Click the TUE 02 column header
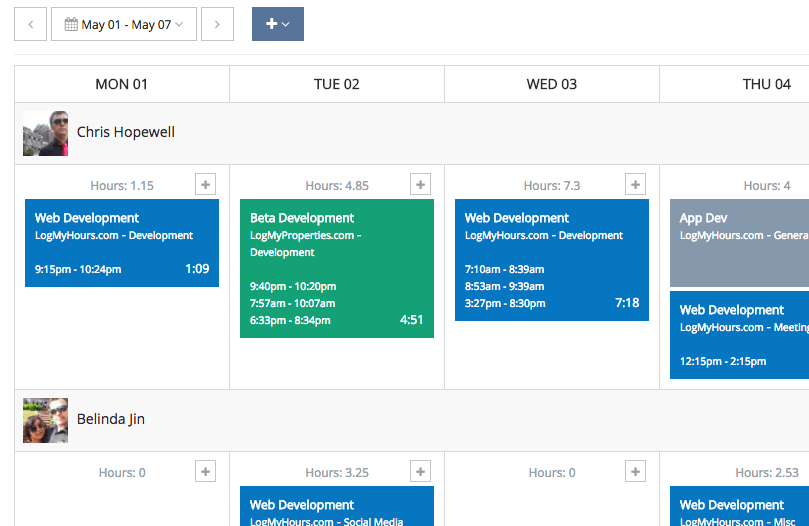The width and height of the screenshot is (809, 526). point(337,84)
